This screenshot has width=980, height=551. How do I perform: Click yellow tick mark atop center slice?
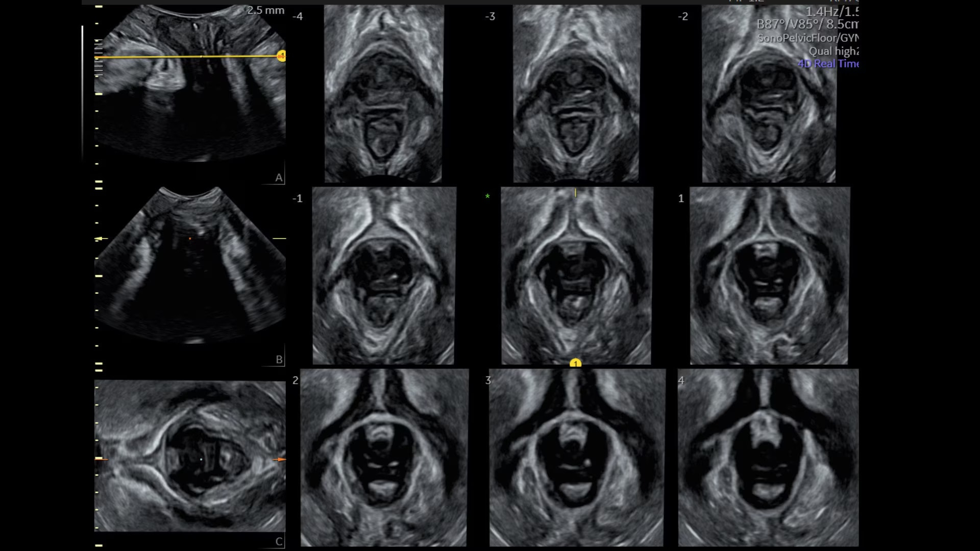575,192
